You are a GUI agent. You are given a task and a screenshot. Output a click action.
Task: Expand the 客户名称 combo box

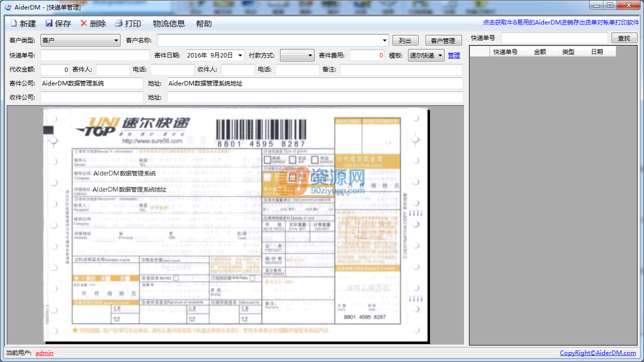pyautogui.click(x=384, y=40)
